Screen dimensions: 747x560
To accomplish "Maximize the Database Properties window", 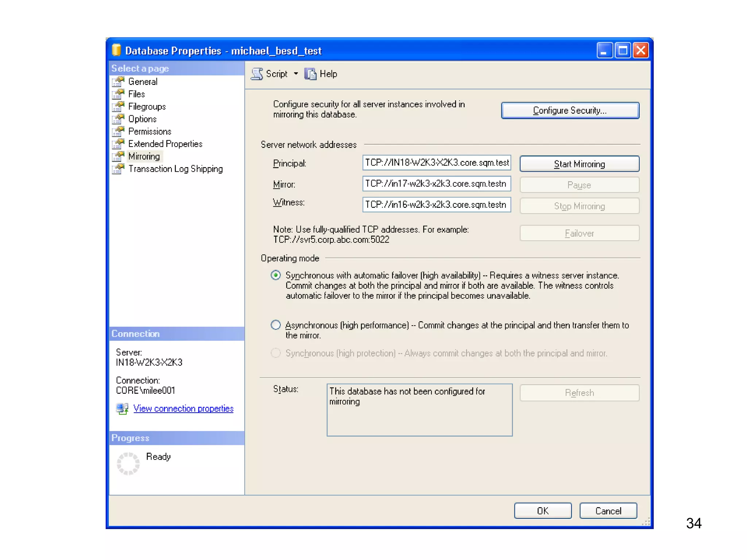I will pyautogui.click(x=623, y=51).
